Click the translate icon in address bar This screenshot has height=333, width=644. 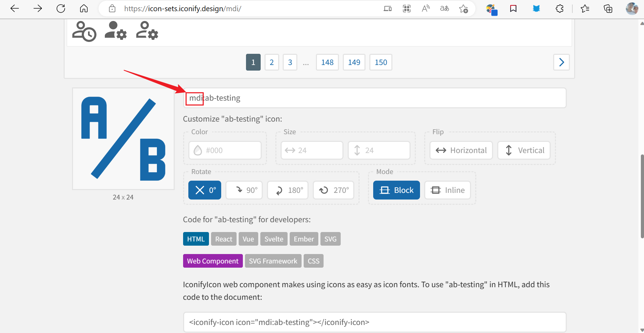click(444, 8)
